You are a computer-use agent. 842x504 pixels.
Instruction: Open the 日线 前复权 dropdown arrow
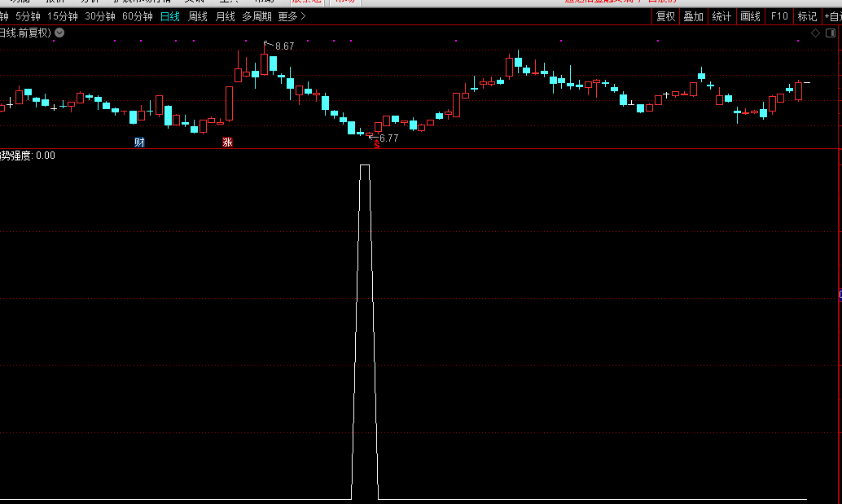click(x=59, y=33)
